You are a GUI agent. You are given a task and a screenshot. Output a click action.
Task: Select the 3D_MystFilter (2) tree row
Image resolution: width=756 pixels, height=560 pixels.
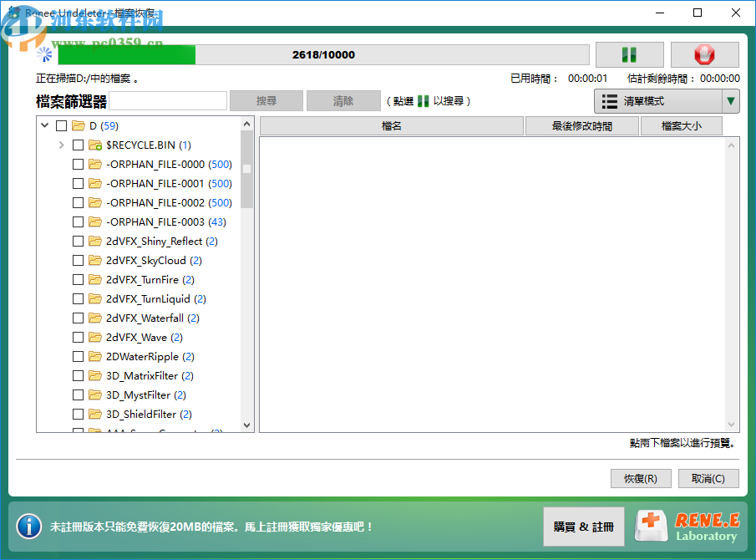click(x=146, y=395)
